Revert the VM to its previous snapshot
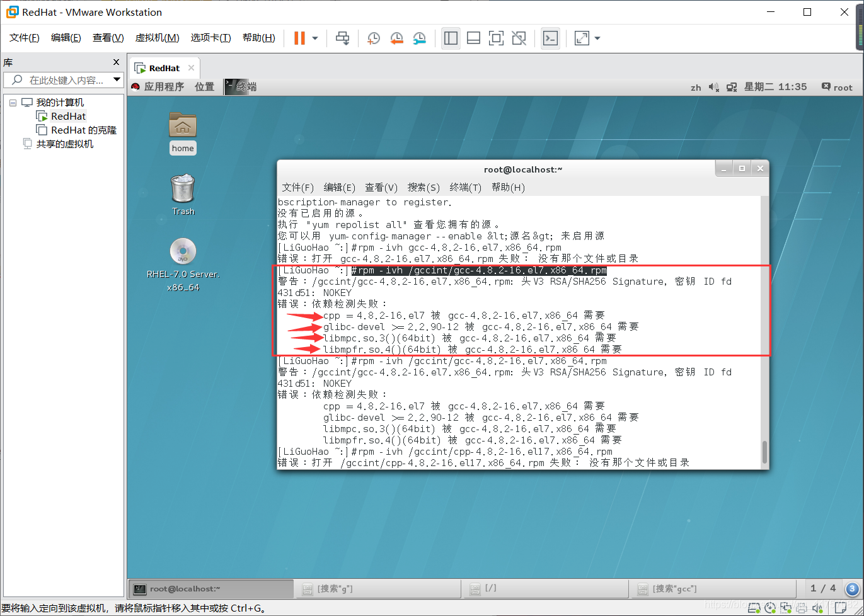 [396, 38]
